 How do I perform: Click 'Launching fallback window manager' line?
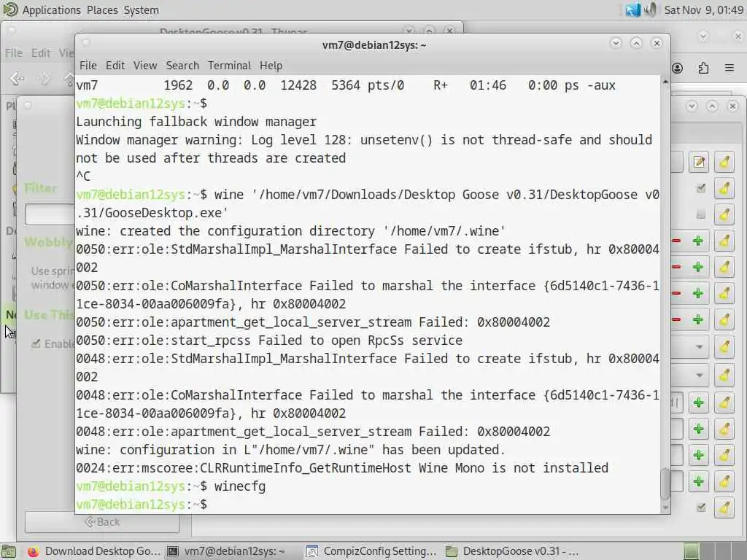pos(196,122)
